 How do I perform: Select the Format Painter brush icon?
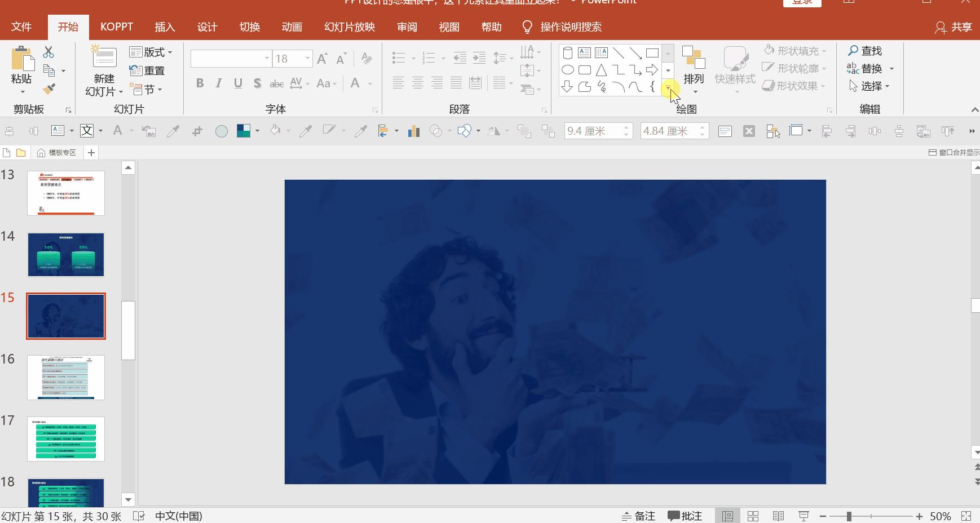(49, 89)
